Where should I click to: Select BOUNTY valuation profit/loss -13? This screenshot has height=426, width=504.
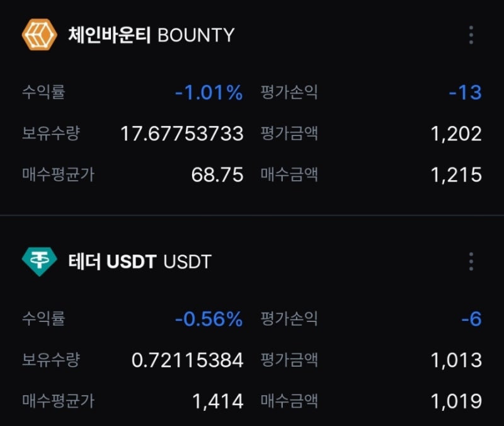(465, 93)
